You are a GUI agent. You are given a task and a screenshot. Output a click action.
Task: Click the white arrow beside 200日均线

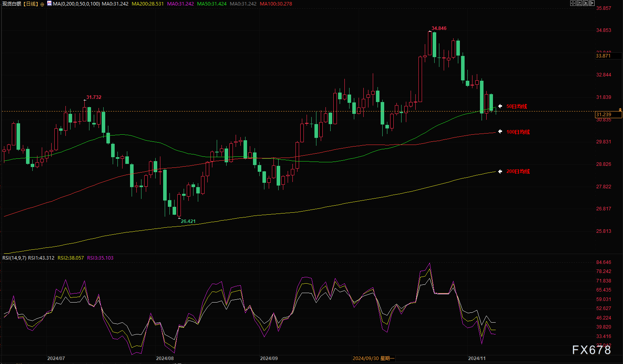[x=500, y=171]
